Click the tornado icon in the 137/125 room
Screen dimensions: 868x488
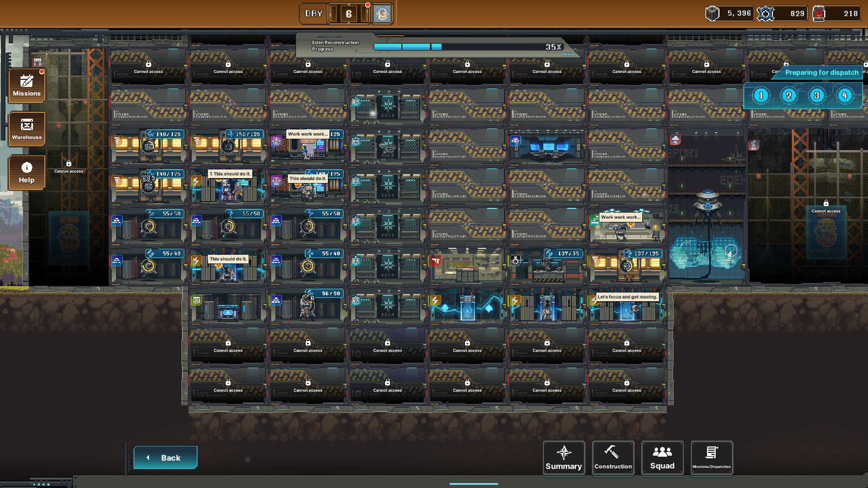[595, 261]
